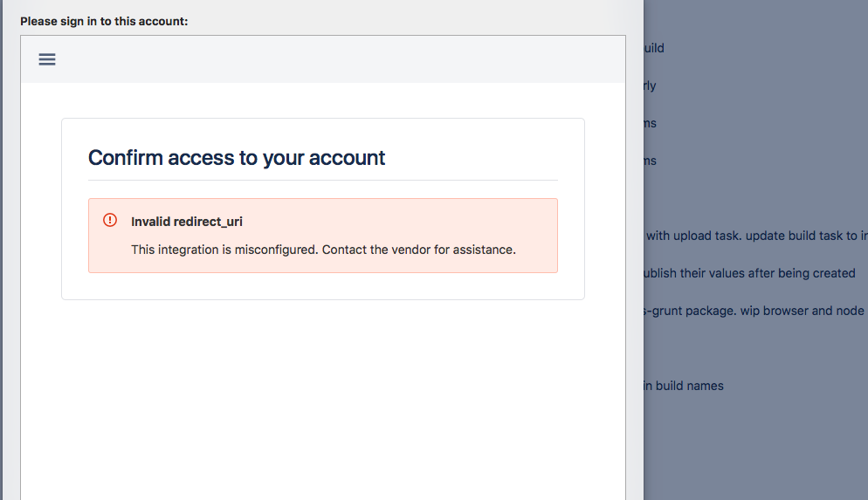Viewport: 868px width, 500px height.
Task: Click the red error alert icon
Action: tap(110, 220)
